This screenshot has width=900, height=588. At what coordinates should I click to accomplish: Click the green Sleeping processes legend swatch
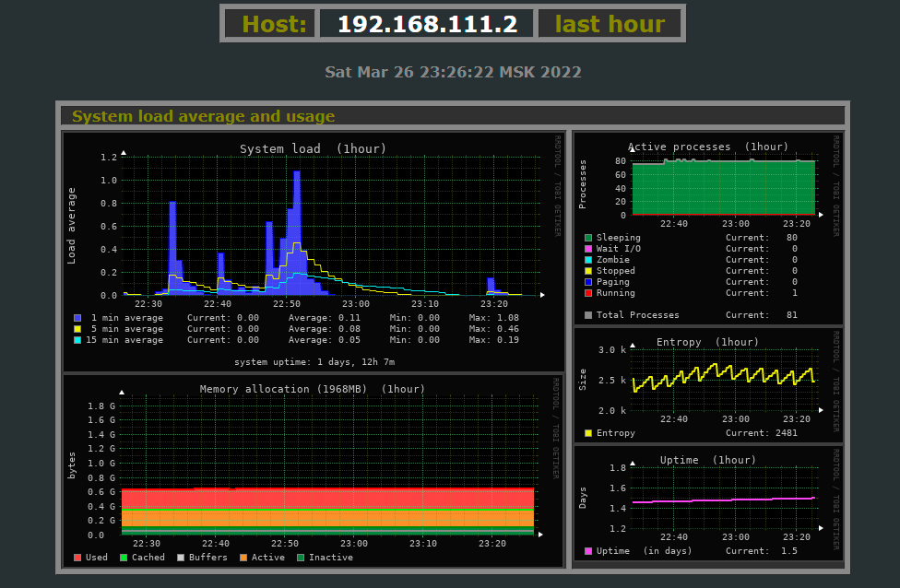[x=588, y=238]
